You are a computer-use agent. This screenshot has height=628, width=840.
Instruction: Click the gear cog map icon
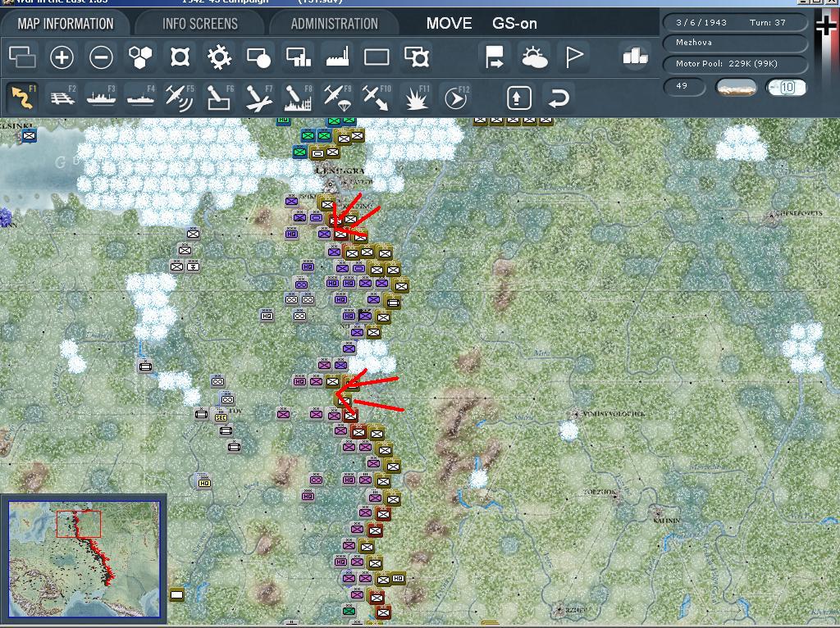point(219,57)
